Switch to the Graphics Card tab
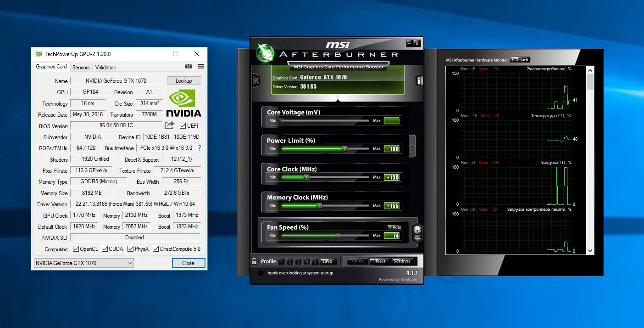The width and height of the screenshot is (644, 328). tap(51, 67)
